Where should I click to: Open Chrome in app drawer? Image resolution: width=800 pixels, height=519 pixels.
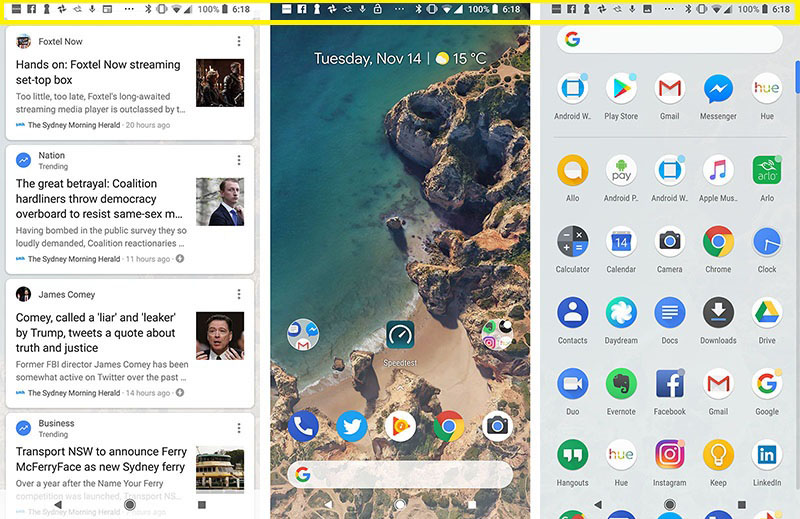tap(718, 241)
